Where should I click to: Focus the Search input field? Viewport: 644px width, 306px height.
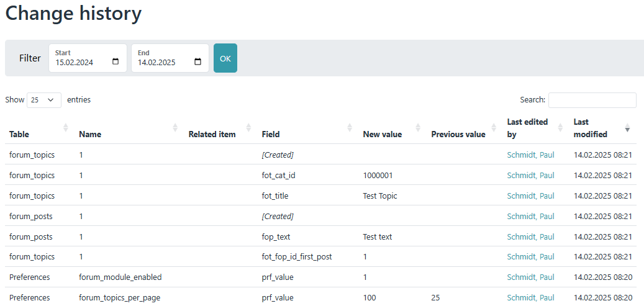point(592,100)
